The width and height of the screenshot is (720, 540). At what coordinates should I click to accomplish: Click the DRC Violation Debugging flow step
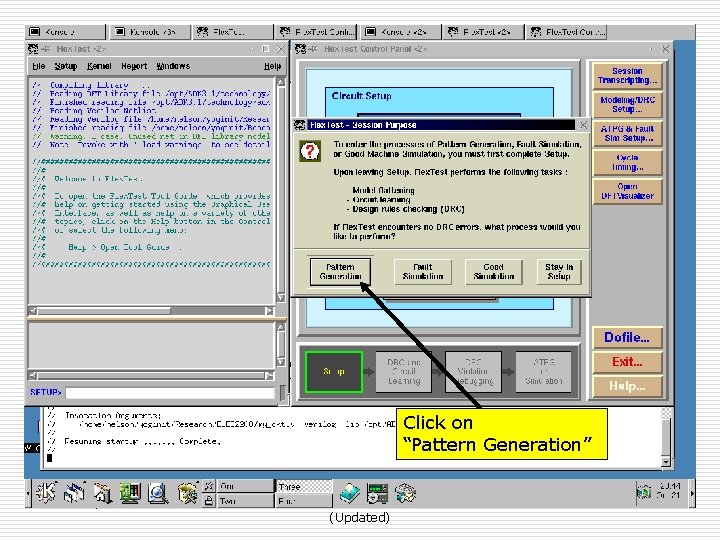point(473,372)
